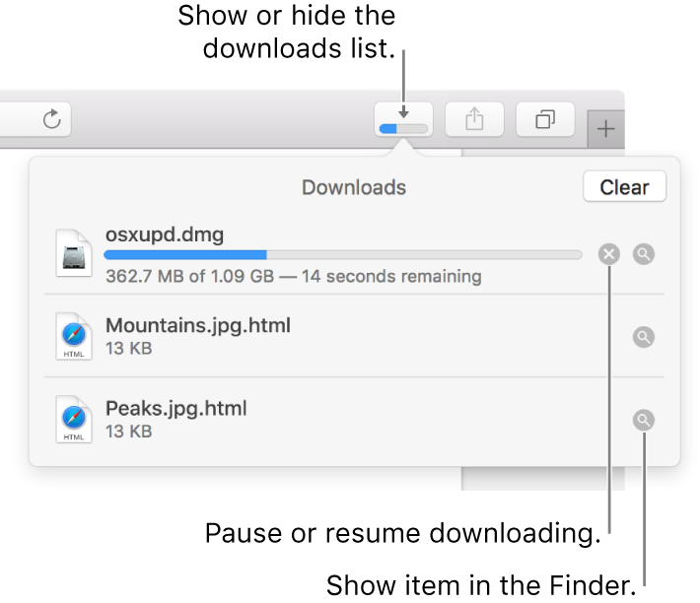The height and width of the screenshot is (603, 700).
Task: Click the Downloads popover title
Action: pos(354,187)
